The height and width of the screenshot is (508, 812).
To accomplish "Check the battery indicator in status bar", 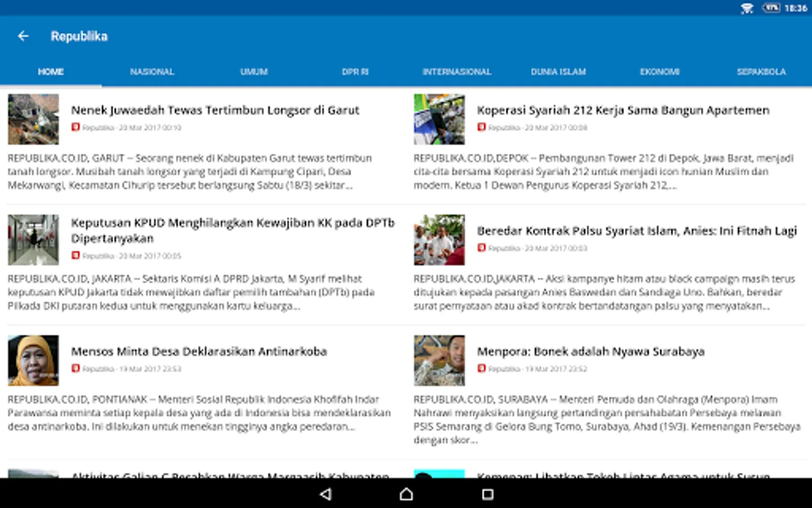I will (771, 8).
